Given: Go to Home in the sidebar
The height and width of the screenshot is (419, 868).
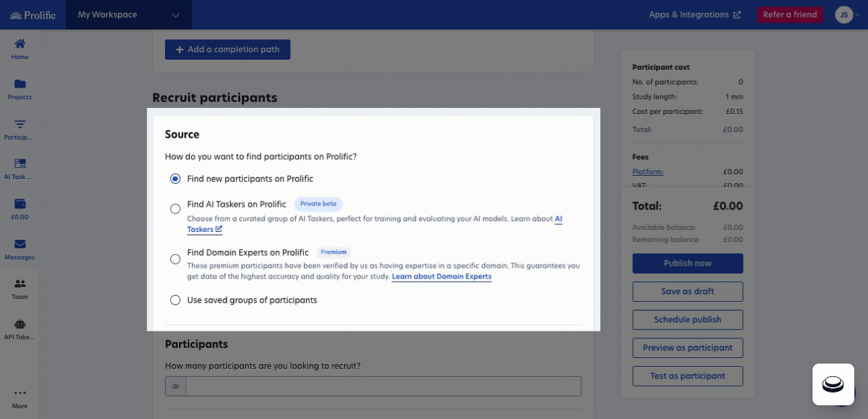Looking at the screenshot, I should (x=20, y=49).
